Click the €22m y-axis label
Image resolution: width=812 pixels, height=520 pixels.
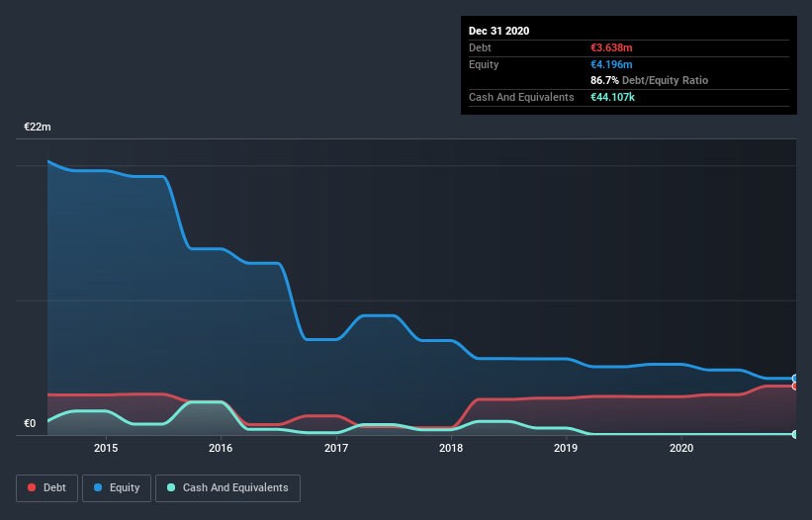click(x=38, y=127)
